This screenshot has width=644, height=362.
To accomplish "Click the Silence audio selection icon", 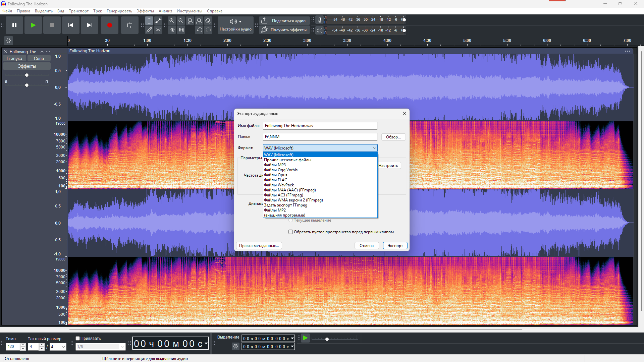I will 181,30.
